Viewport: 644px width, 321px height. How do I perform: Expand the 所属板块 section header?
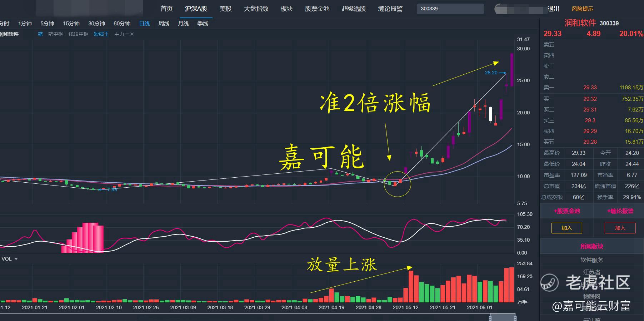click(591, 246)
